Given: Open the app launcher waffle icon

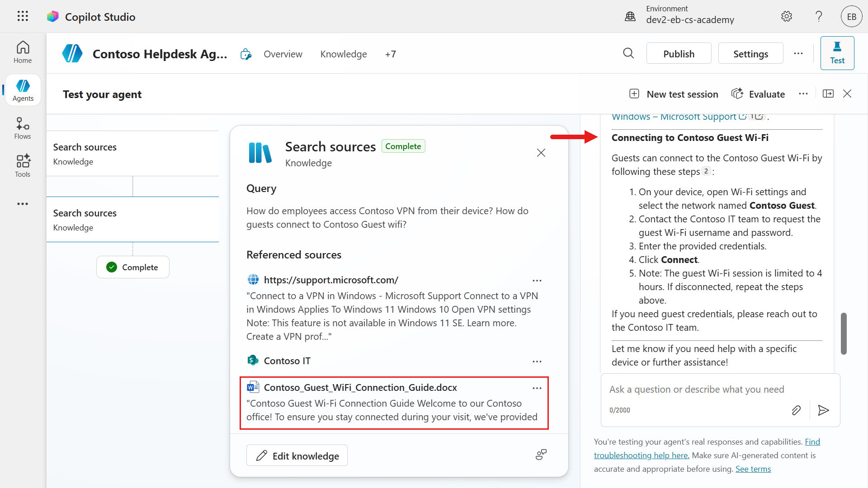Looking at the screenshot, I should pos(23,16).
